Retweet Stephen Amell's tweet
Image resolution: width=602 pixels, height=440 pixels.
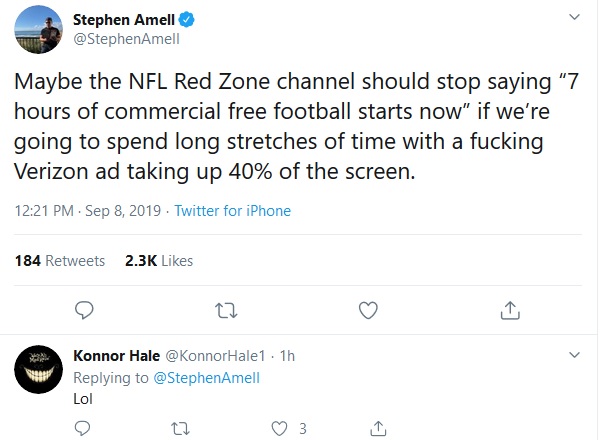click(226, 311)
